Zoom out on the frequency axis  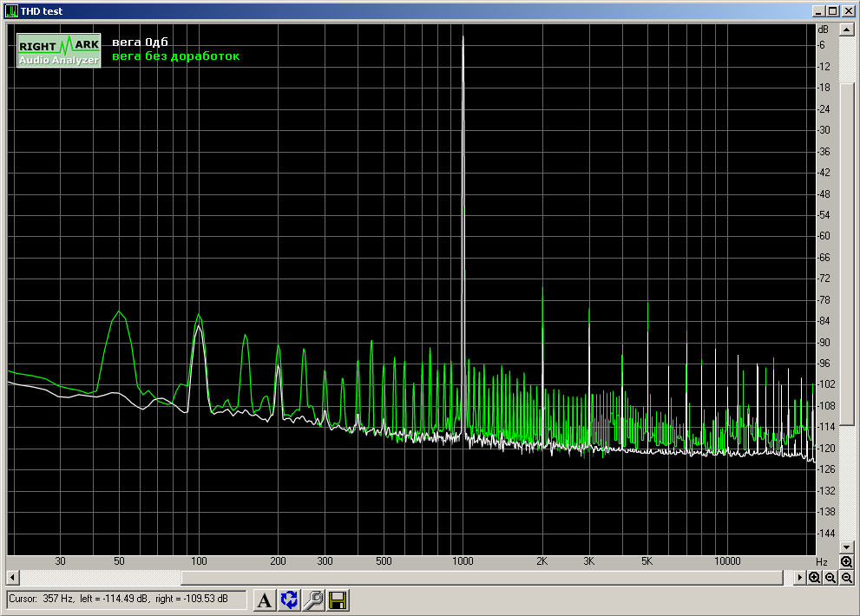tap(830, 578)
